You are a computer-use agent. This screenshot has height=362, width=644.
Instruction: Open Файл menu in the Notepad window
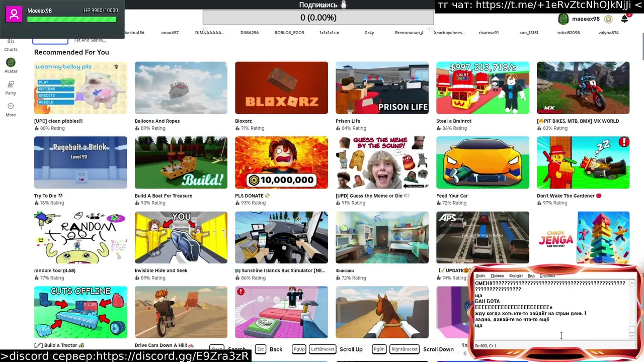click(x=480, y=276)
